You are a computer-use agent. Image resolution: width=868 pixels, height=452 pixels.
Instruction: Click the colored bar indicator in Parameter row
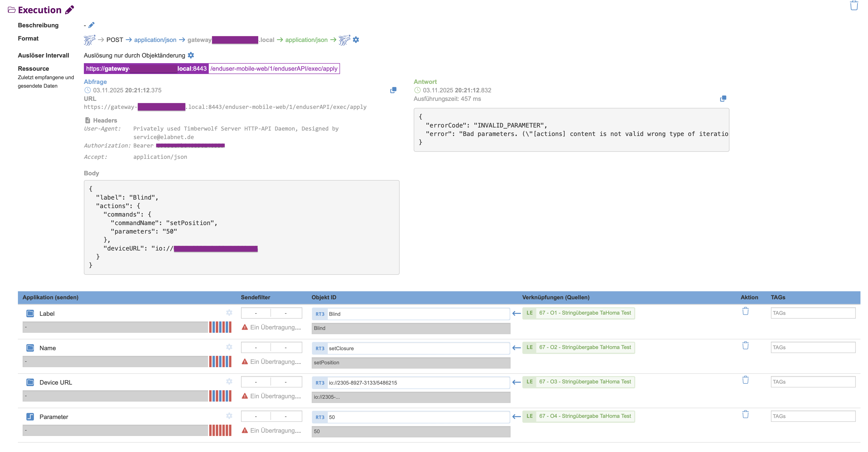point(220,430)
